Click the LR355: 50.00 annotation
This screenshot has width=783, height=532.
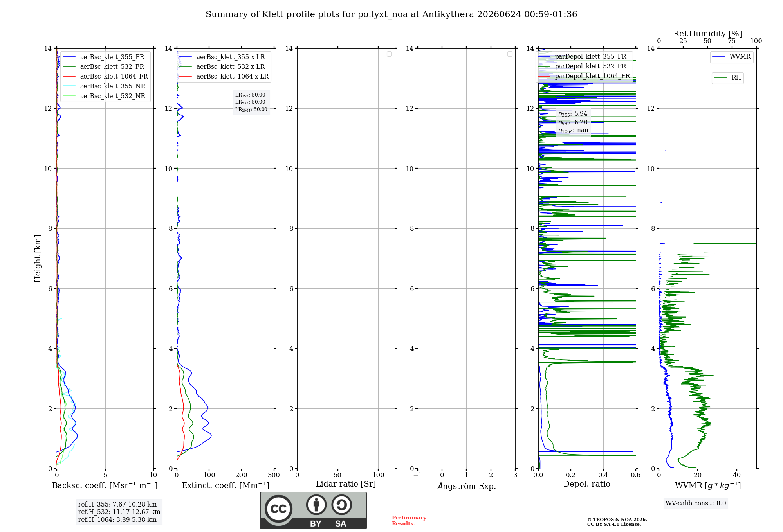coord(250,95)
